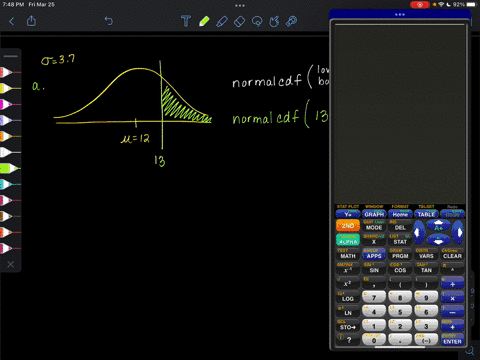Screen dimensions: 480x360
Task: Tap the x⁻¹ inverse key
Action: tap(348, 270)
